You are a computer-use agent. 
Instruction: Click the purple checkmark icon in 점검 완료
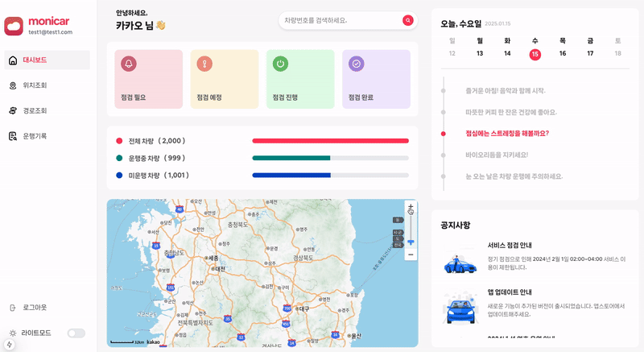pyautogui.click(x=357, y=64)
